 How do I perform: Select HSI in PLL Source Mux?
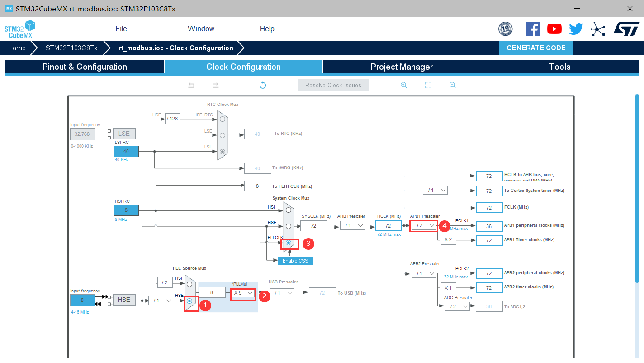[189, 284]
